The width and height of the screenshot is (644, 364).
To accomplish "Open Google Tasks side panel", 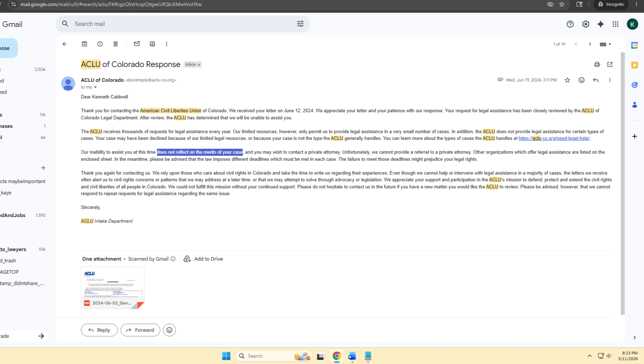I will [x=634, y=85].
